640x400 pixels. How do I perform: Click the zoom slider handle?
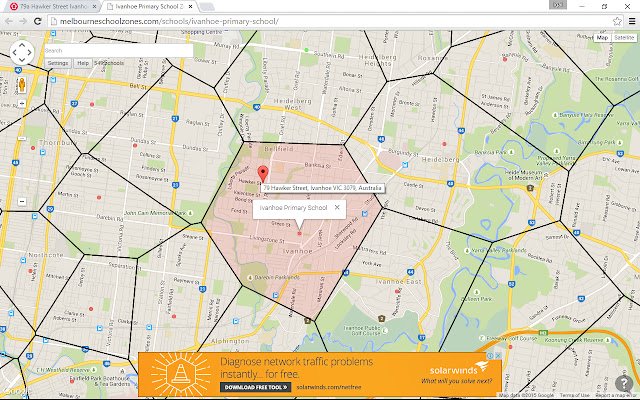22,138
